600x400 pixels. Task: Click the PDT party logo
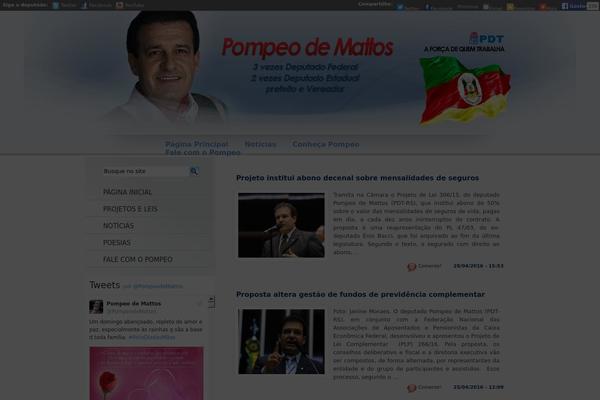[x=486, y=38]
